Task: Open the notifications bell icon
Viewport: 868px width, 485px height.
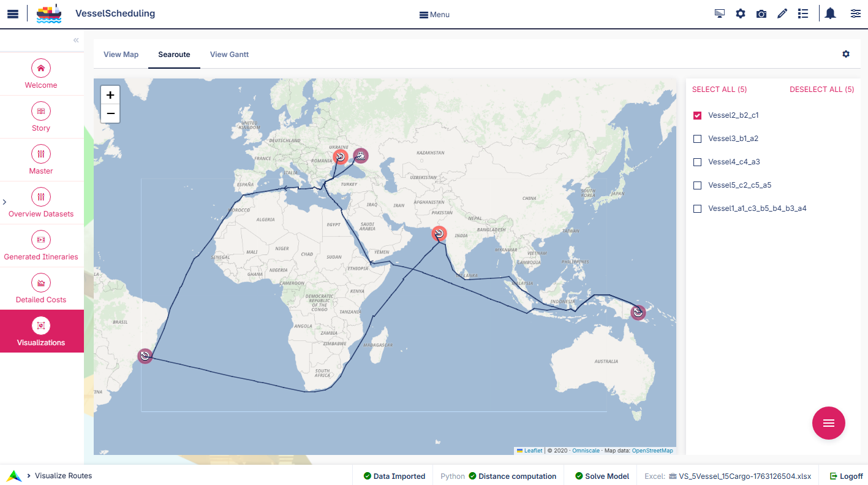Action: pyautogui.click(x=830, y=13)
